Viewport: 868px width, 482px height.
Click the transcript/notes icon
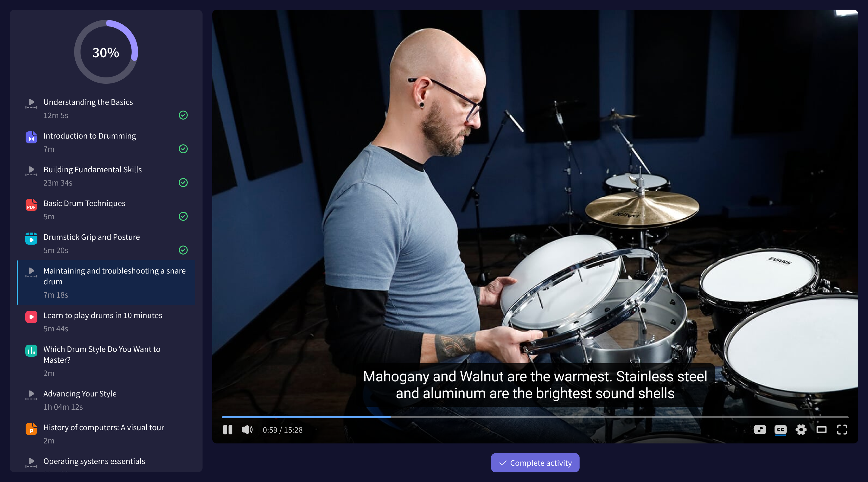click(x=760, y=429)
